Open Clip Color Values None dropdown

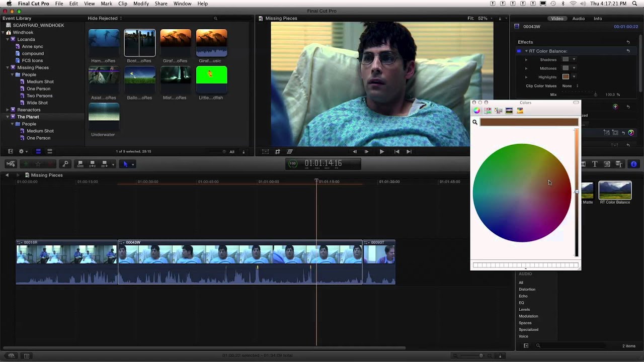coord(570,86)
